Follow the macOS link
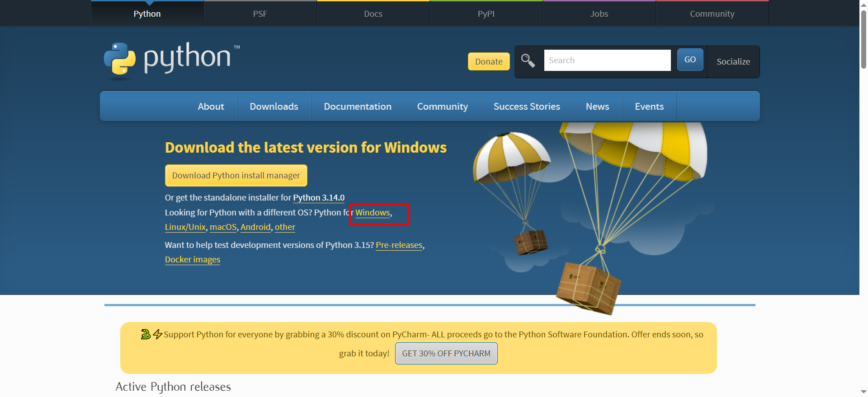The image size is (868, 397). (x=223, y=227)
